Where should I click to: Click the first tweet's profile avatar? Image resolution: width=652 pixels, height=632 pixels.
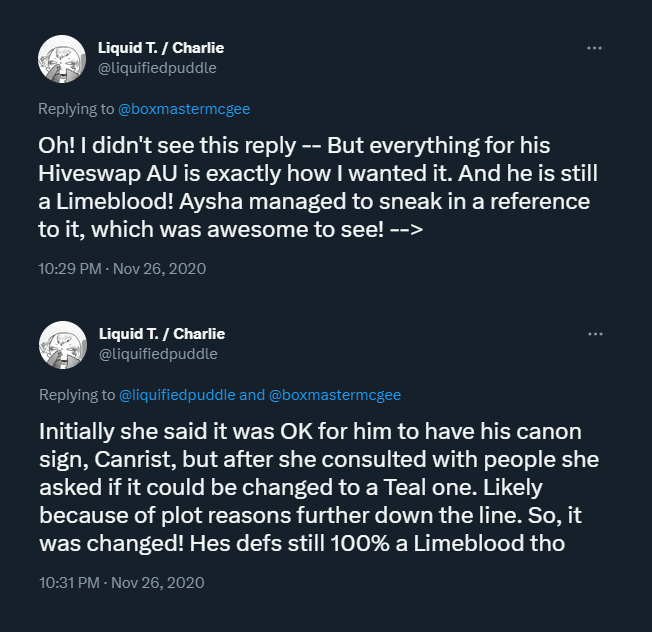pyautogui.click(x=59, y=59)
